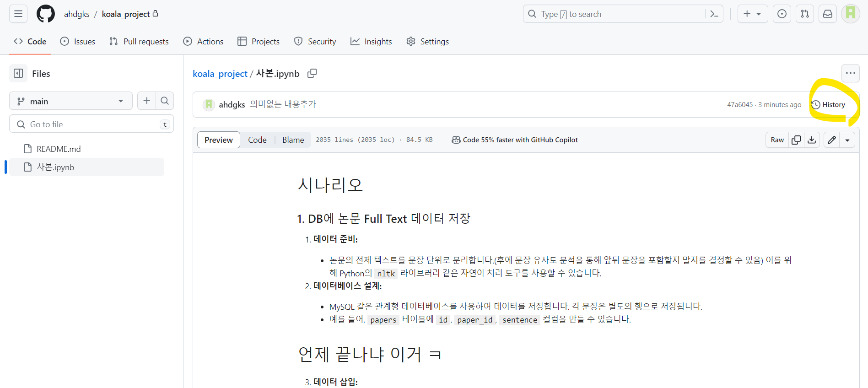This screenshot has width=868, height=388.
Task: Open more file actions (three dots)
Action: point(851,73)
